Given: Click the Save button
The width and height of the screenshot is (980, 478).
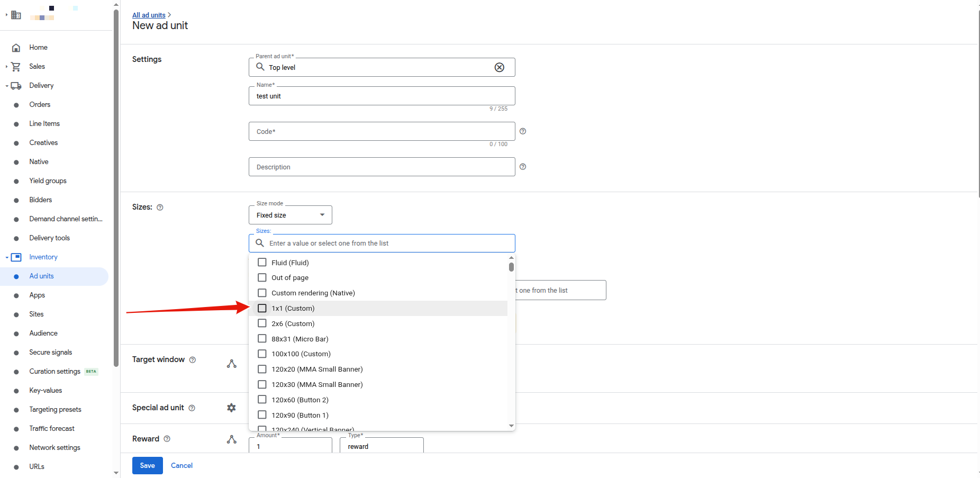Looking at the screenshot, I should pos(147,465).
